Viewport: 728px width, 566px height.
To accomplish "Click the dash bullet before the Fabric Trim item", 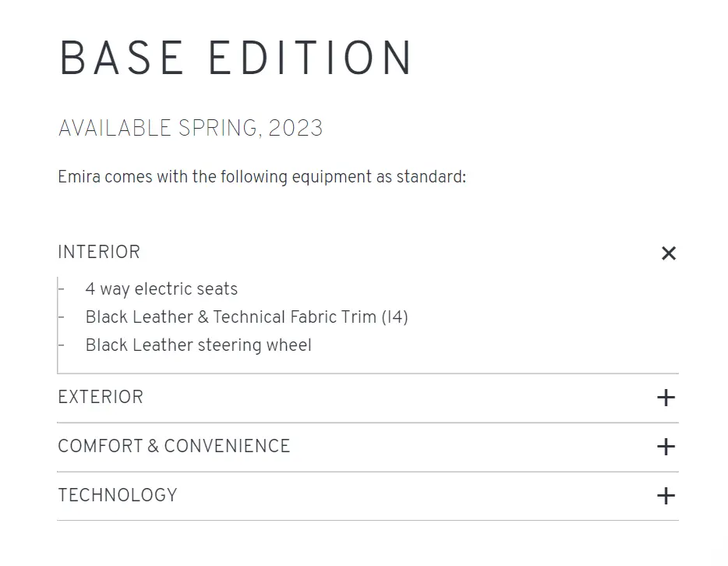I will (61, 317).
